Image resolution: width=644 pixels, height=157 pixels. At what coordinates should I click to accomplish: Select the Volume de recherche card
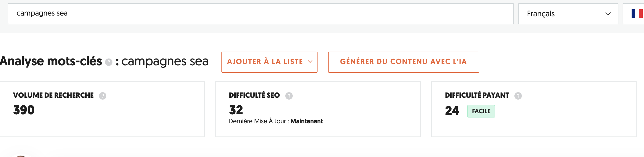[x=102, y=109]
